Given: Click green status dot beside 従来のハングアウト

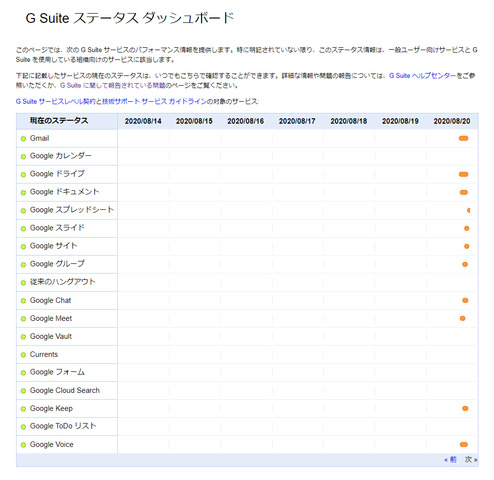Looking at the screenshot, I should pos(23,283).
